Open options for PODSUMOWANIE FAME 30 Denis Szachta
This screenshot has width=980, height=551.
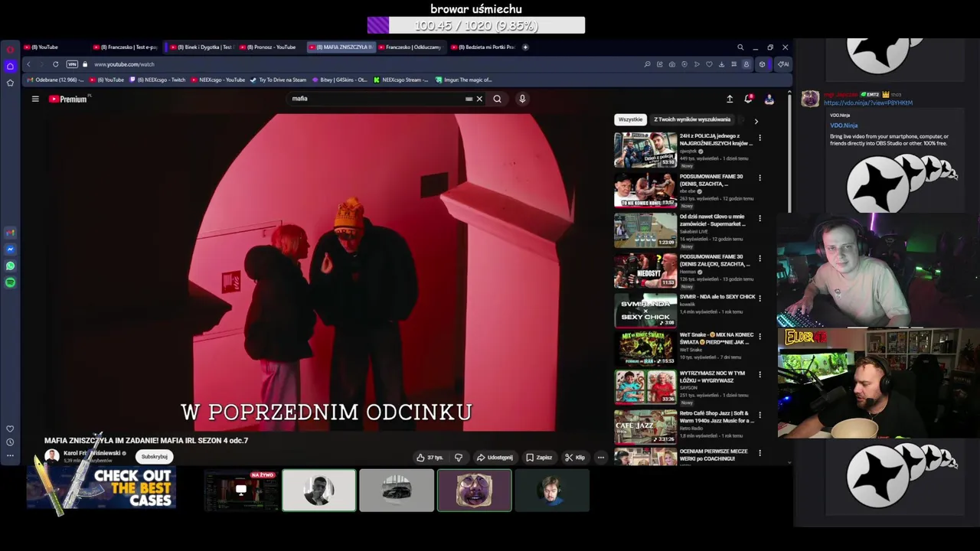[759, 178]
